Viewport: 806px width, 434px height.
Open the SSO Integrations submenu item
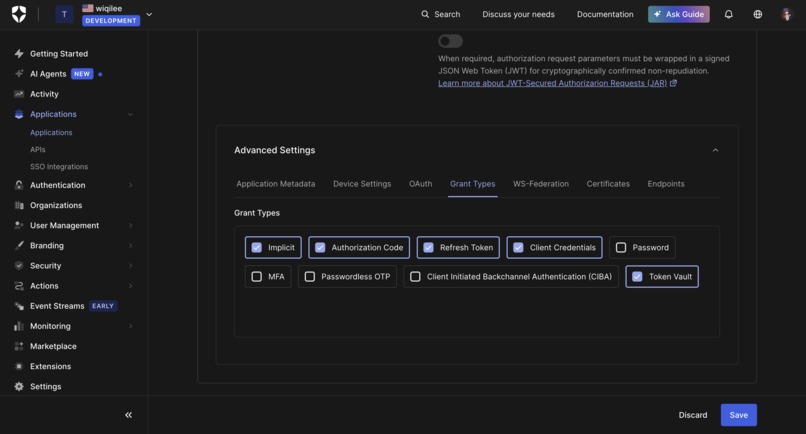pyautogui.click(x=59, y=167)
